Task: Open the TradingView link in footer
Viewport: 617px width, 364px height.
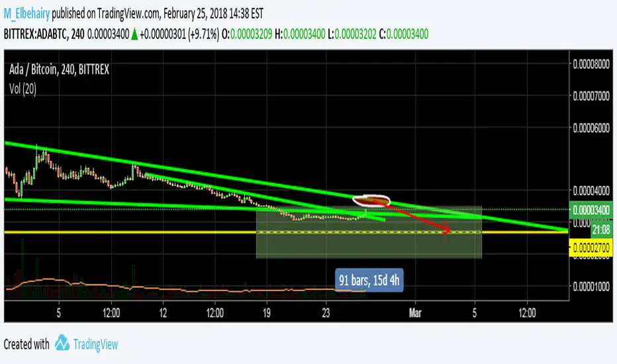Action: point(95,344)
